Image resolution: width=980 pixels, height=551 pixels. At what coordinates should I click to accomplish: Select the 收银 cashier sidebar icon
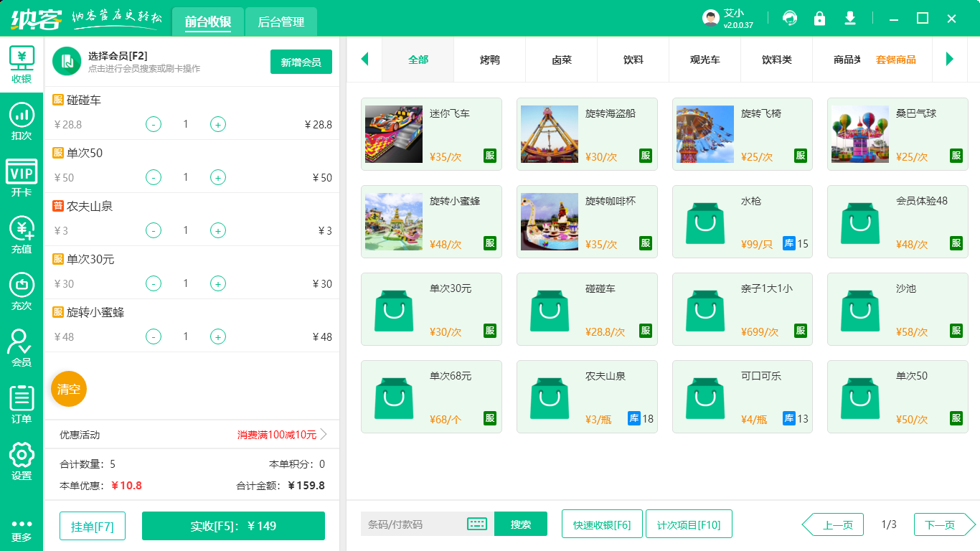click(x=22, y=62)
